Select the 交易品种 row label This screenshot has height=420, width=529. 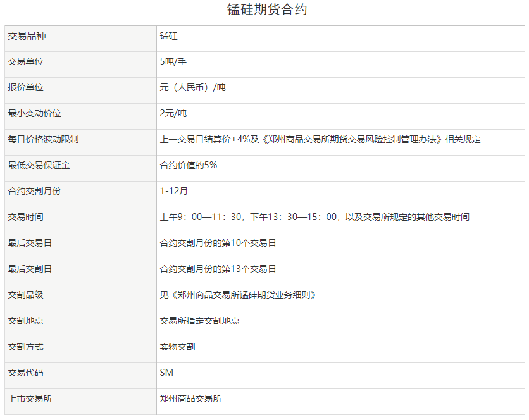[x=27, y=36]
